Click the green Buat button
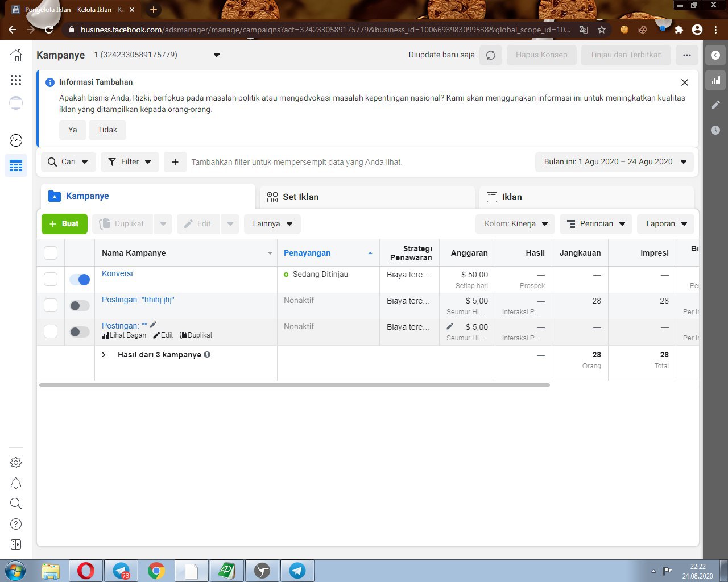 64,224
